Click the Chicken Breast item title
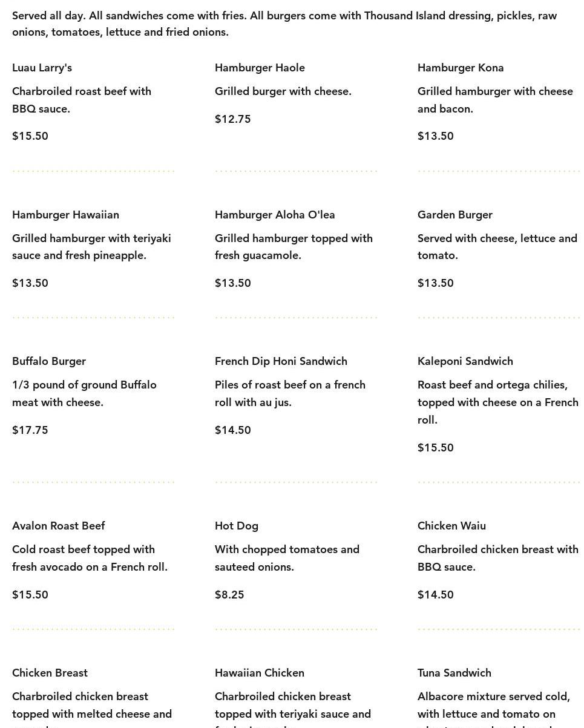 (x=50, y=673)
